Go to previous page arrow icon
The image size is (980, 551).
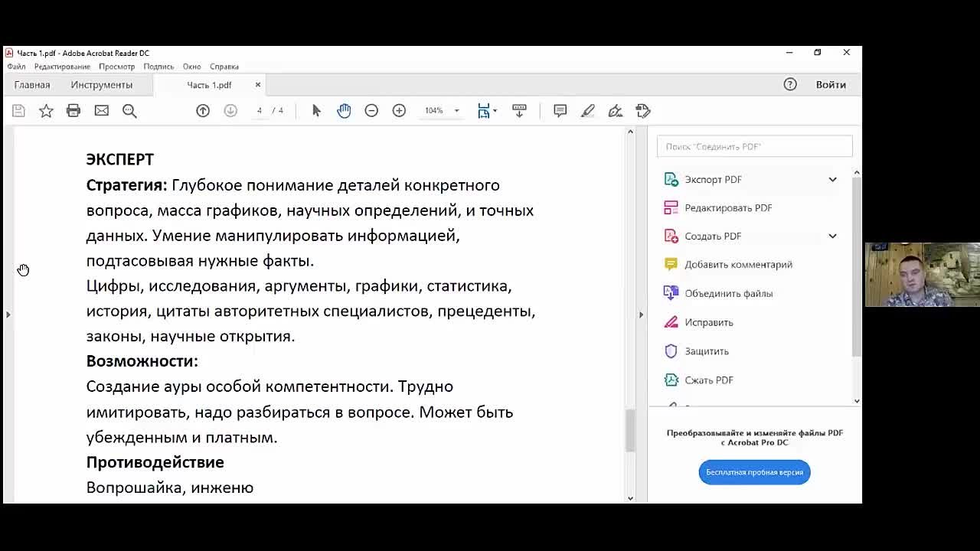pyautogui.click(x=203, y=111)
